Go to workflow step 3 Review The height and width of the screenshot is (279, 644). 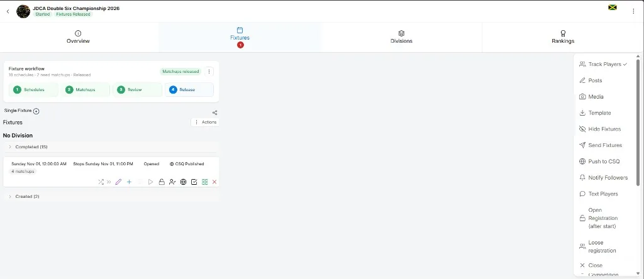137,89
